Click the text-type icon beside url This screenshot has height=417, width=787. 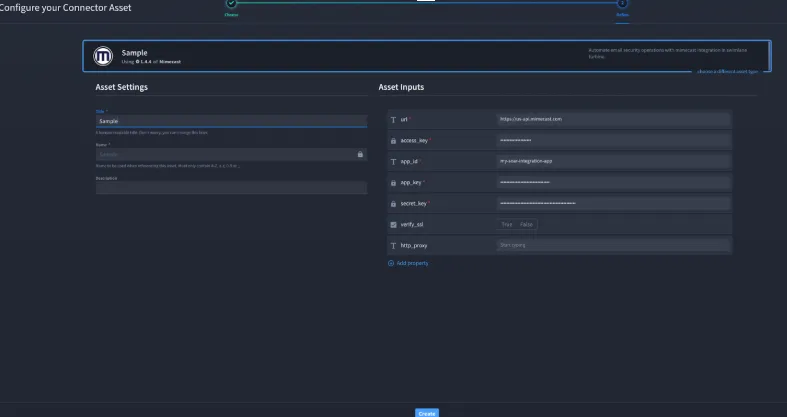click(394, 119)
